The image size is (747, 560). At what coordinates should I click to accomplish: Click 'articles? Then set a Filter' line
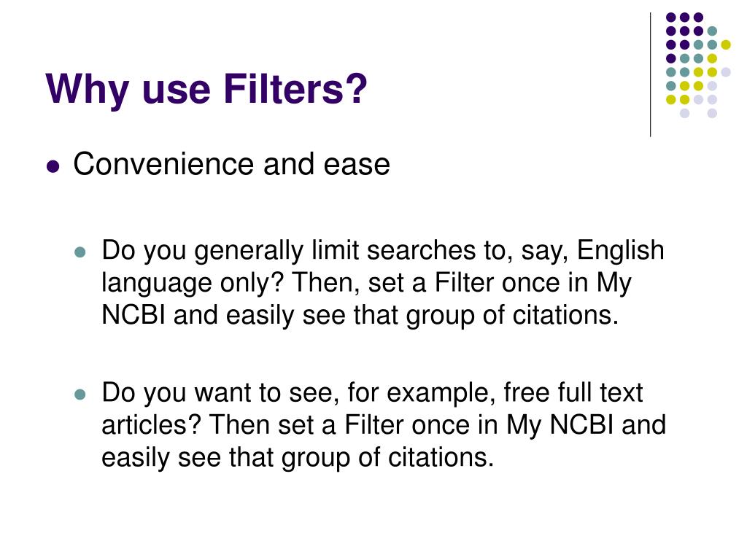pos(384,425)
